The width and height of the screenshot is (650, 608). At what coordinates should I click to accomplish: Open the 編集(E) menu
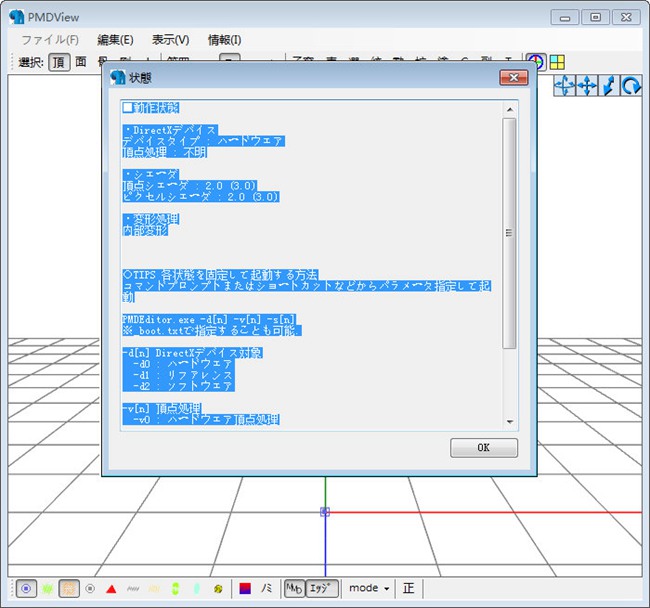click(115, 40)
